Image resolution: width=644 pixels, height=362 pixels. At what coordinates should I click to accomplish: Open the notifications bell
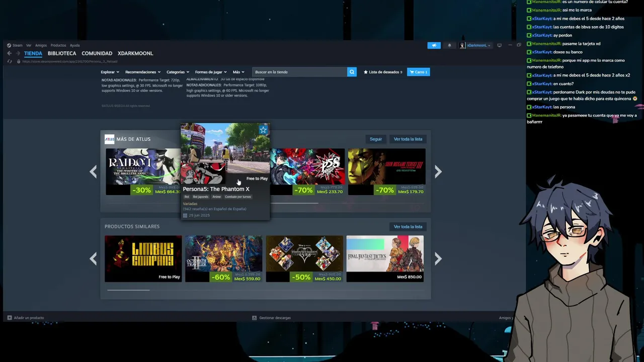(449, 45)
